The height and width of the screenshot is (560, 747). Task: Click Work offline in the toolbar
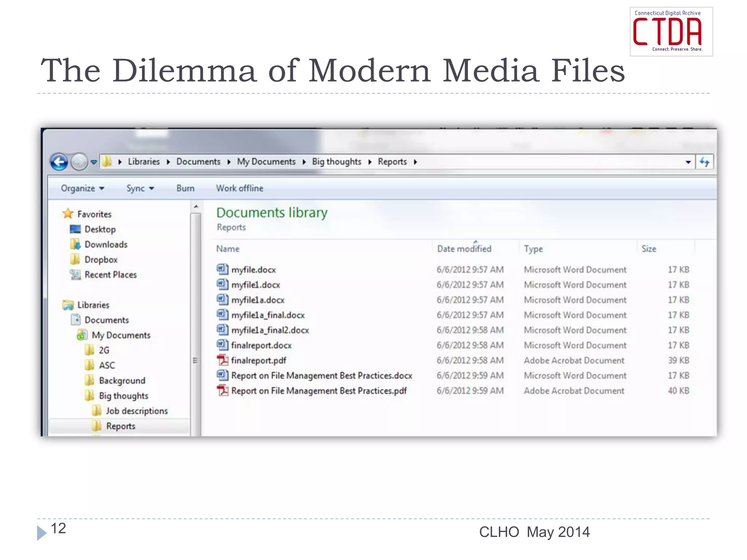click(240, 188)
